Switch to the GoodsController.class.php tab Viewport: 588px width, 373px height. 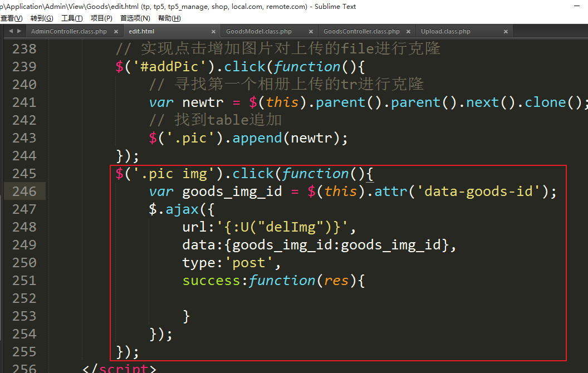coord(361,32)
